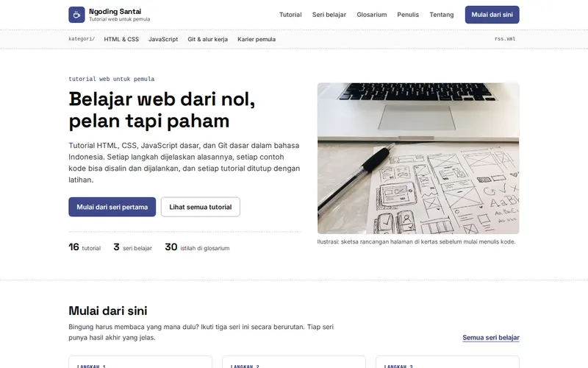This screenshot has height=368, width=588.
Task: Click the 'Tutorial HTML, CSS, JavaScript dasar' paragraph
Action: pos(184,163)
